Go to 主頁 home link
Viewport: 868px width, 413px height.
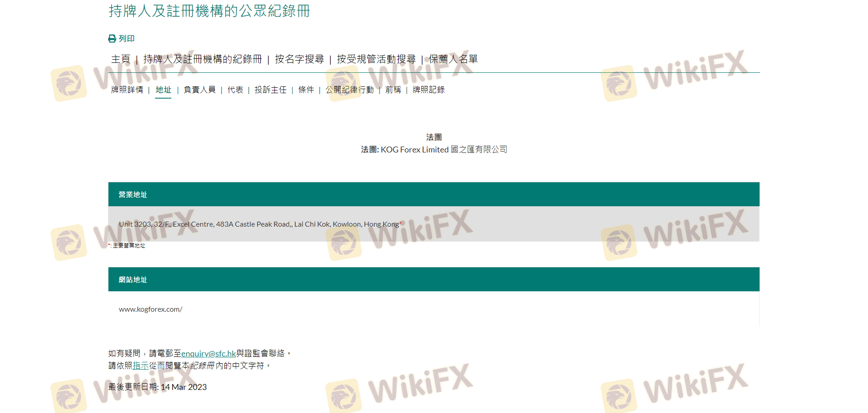coord(121,59)
